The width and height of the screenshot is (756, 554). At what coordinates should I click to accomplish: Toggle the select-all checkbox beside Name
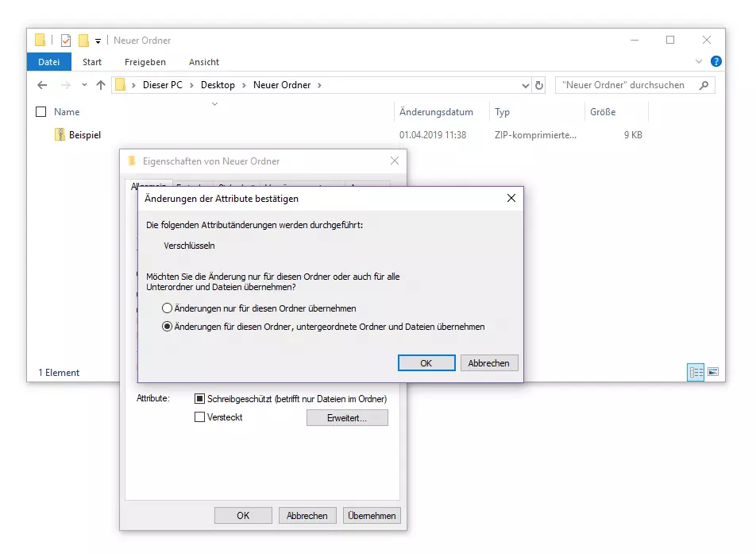tap(41, 112)
